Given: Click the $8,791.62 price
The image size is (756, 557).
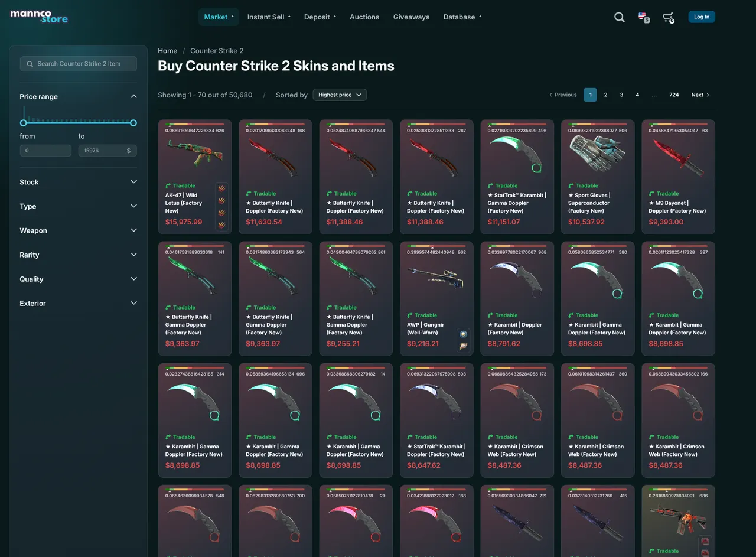Looking at the screenshot, I should [x=504, y=344].
